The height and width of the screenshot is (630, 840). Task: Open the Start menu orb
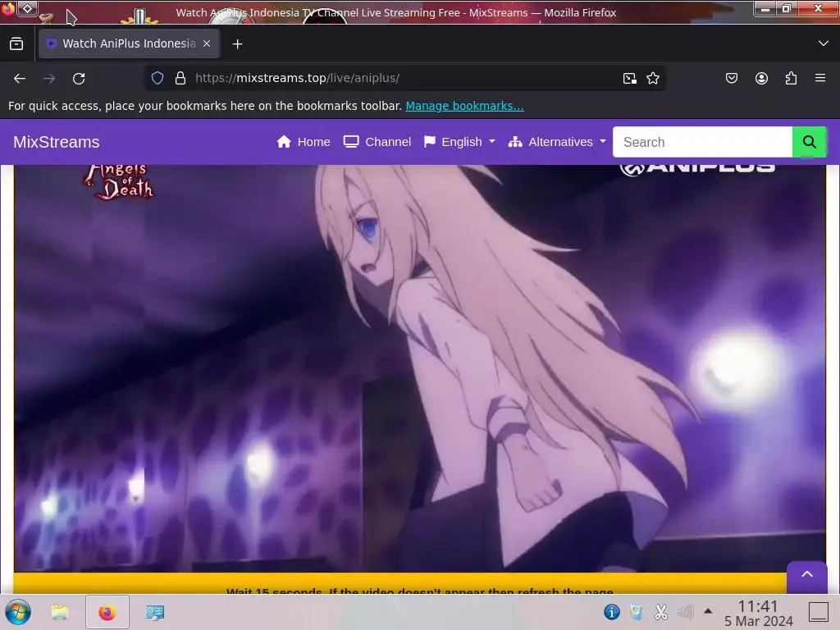[x=18, y=612]
